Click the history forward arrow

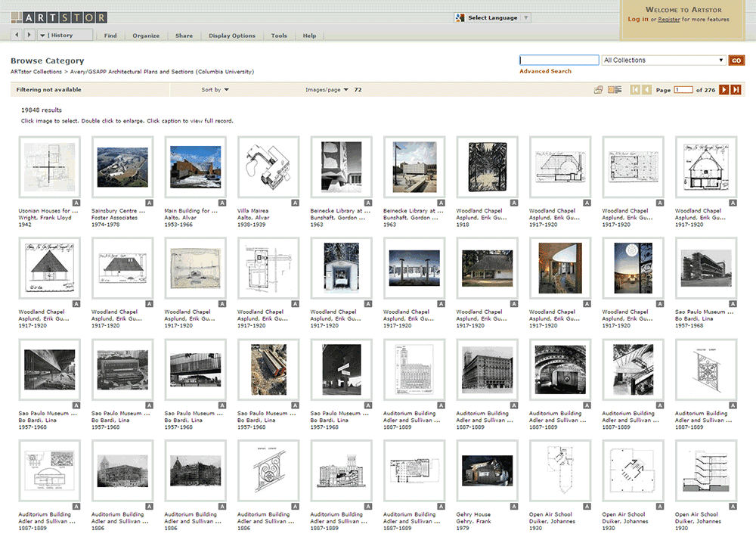click(x=29, y=35)
